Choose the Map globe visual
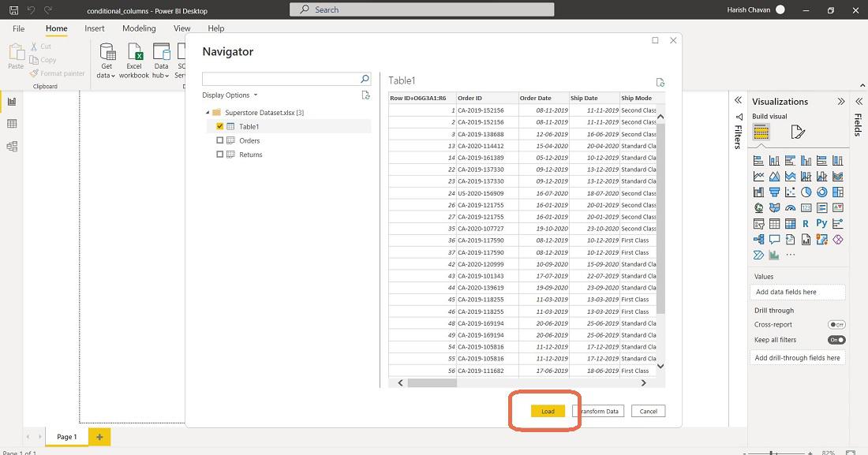868x455 pixels. 758,207
